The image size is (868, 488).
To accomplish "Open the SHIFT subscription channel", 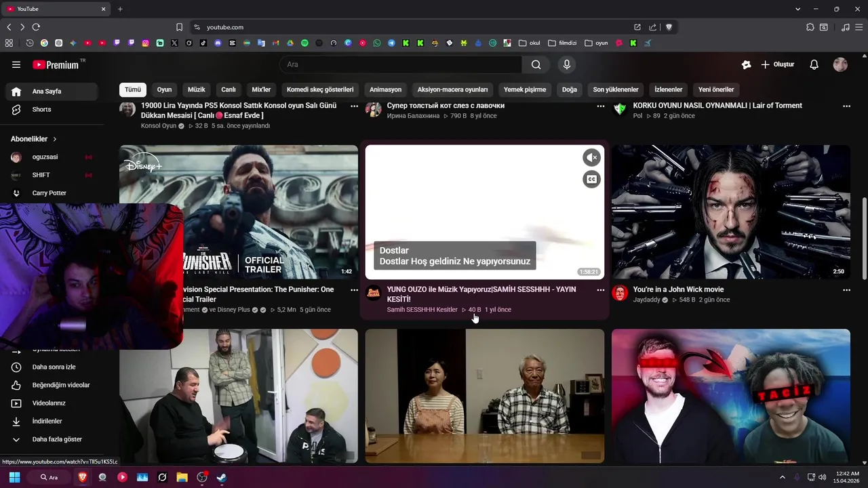I will tap(52, 175).
